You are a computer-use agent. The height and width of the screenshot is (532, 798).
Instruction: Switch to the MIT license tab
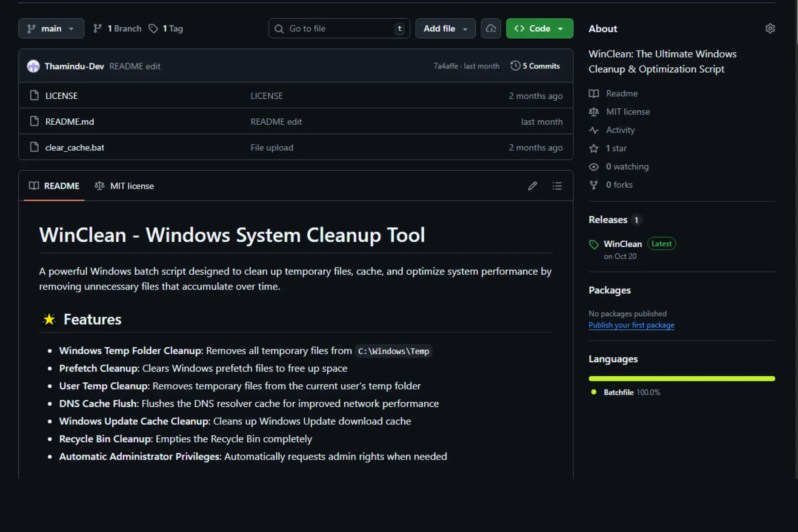[124, 186]
